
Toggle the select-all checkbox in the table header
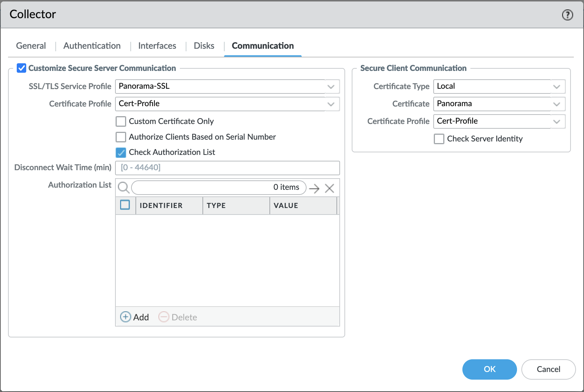(x=125, y=205)
